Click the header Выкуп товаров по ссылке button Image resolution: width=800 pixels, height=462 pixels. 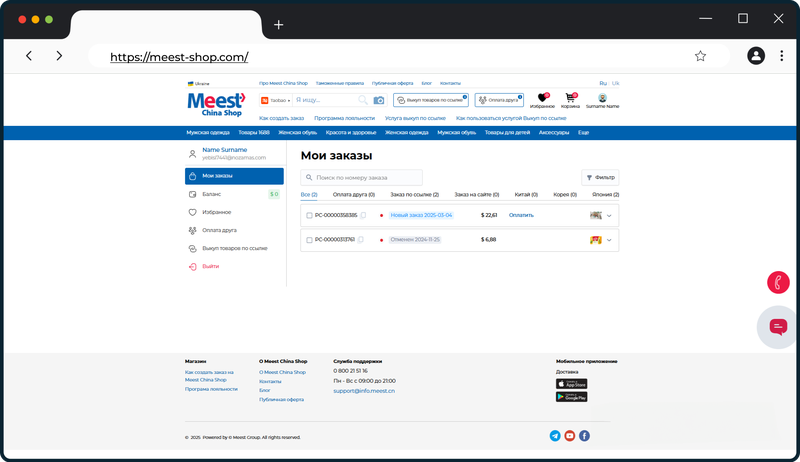[431, 100]
